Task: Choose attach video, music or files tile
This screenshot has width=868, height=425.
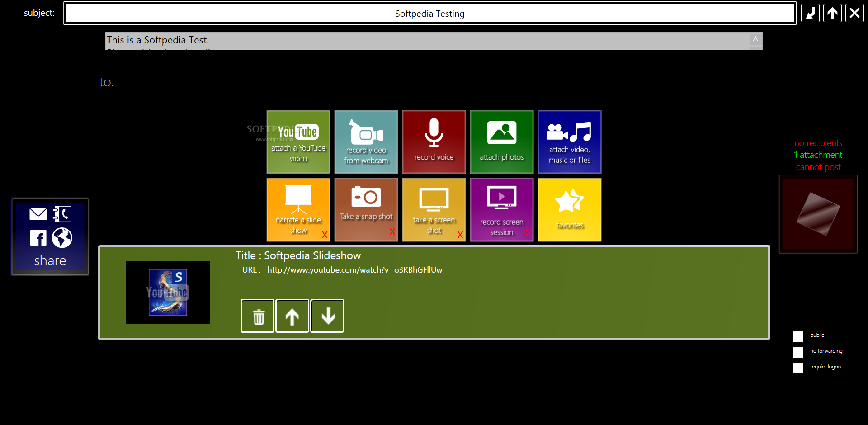Action: click(x=570, y=142)
